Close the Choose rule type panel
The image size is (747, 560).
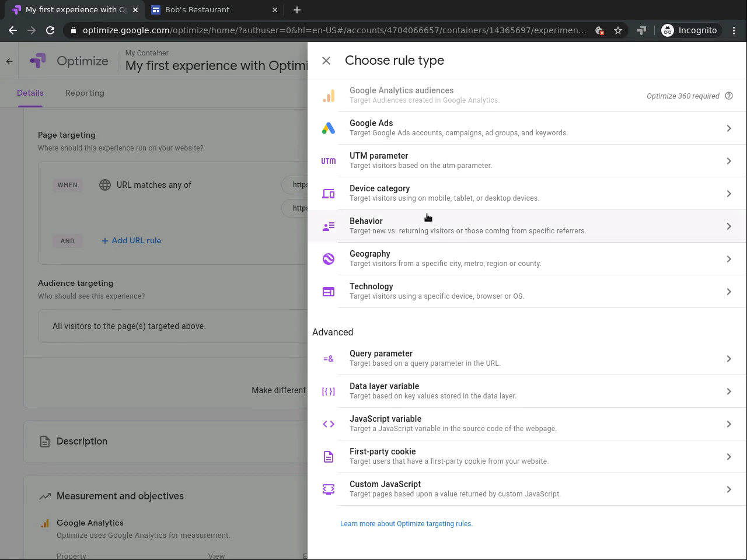[326, 61]
